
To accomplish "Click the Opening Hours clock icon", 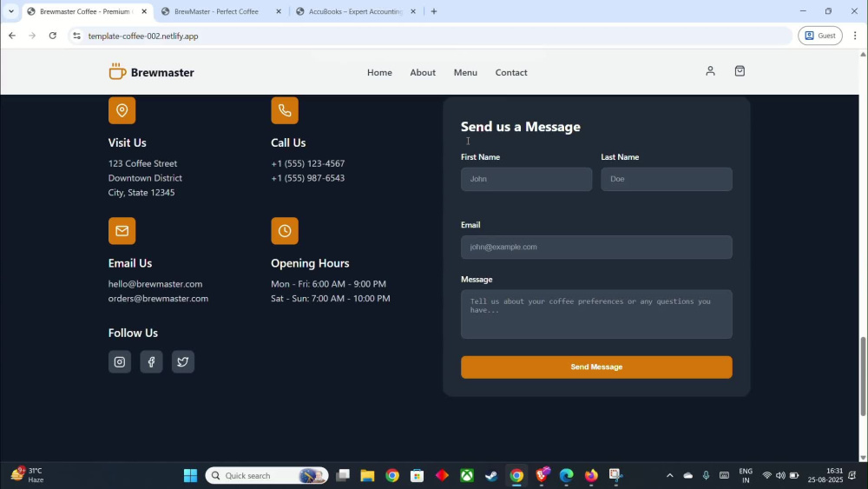I will (x=285, y=230).
